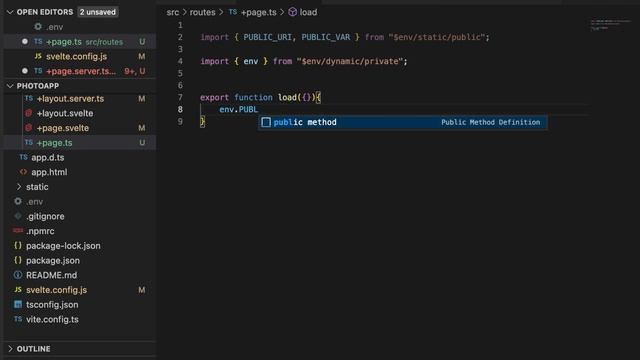Click gear icon of .env in open editors
This screenshot has height=360, width=640.
click(x=38, y=27)
